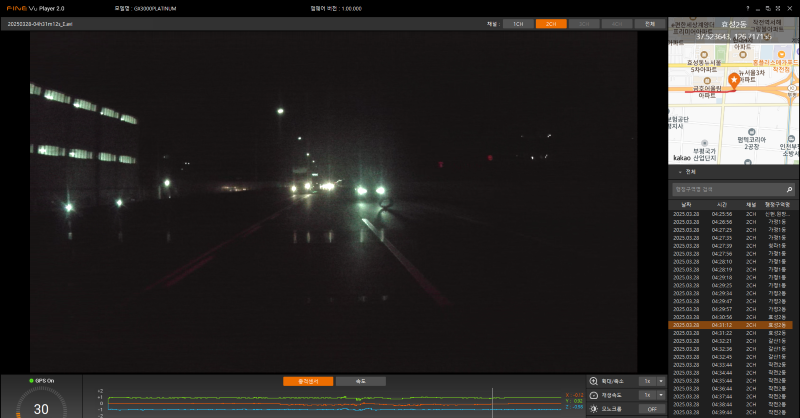Select the highlighted recording at 04:31:12
The width and height of the screenshot is (800, 418).
point(731,325)
